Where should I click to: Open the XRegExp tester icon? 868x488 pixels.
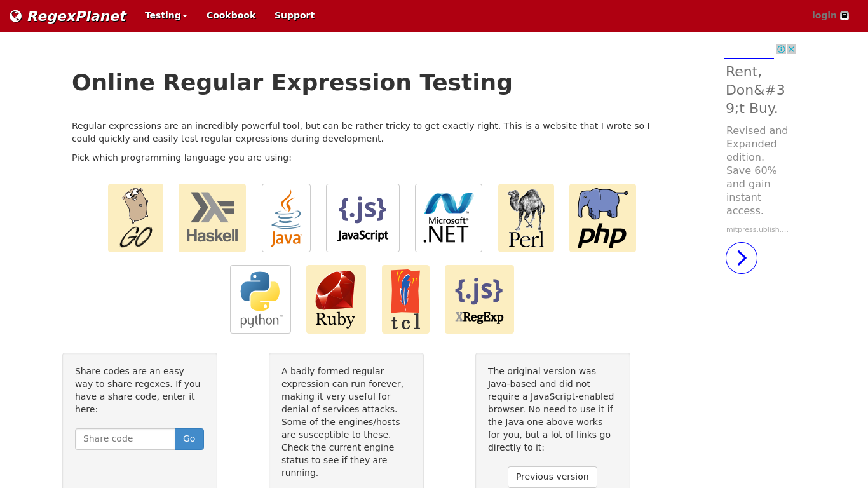(x=479, y=299)
